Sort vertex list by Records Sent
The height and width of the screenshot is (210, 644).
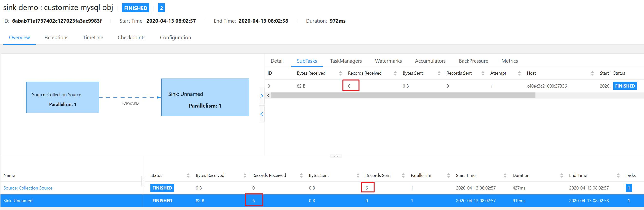[x=403, y=175]
